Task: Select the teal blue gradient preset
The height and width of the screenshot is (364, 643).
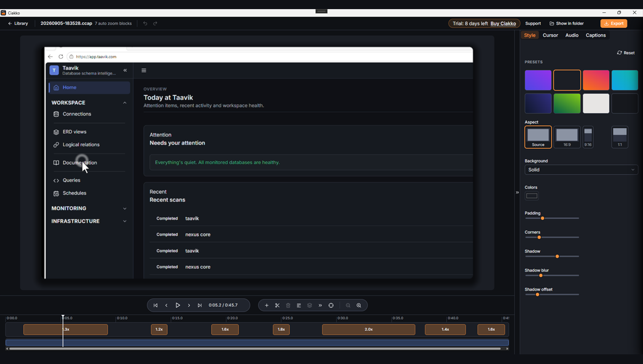Action: [625, 80]
